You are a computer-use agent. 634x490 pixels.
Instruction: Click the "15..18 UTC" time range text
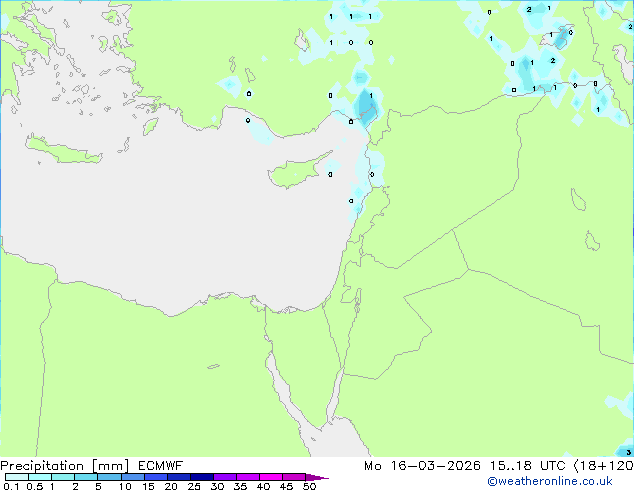(x=528, y=466)
